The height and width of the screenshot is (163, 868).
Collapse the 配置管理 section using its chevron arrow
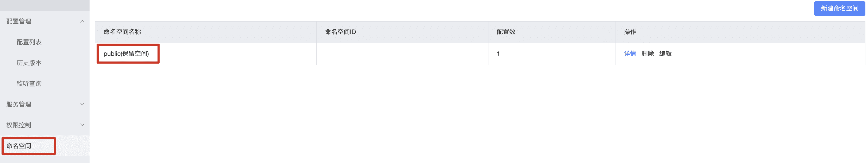[82, 22]
